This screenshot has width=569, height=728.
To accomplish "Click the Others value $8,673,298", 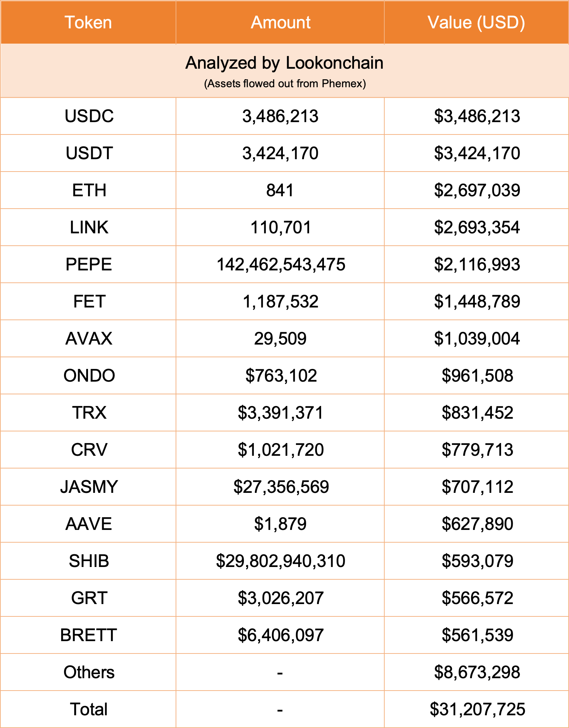I will click(477, 672).
